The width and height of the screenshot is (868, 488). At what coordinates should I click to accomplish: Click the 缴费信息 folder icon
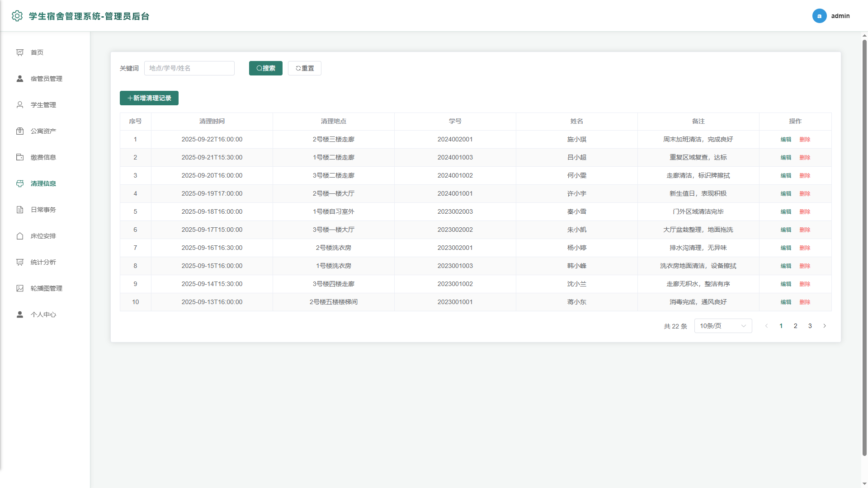(x=20, y=157)
